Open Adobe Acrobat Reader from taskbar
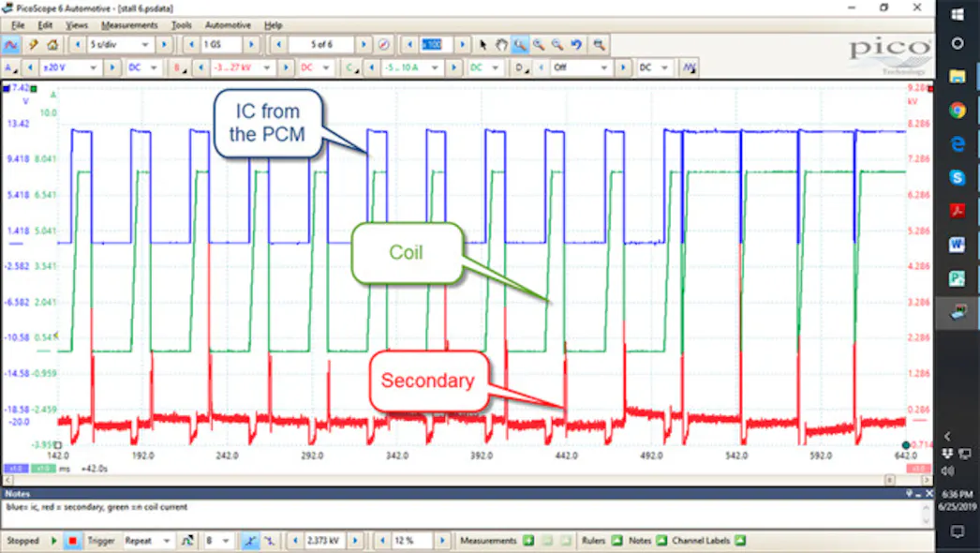 click(958, 211)
